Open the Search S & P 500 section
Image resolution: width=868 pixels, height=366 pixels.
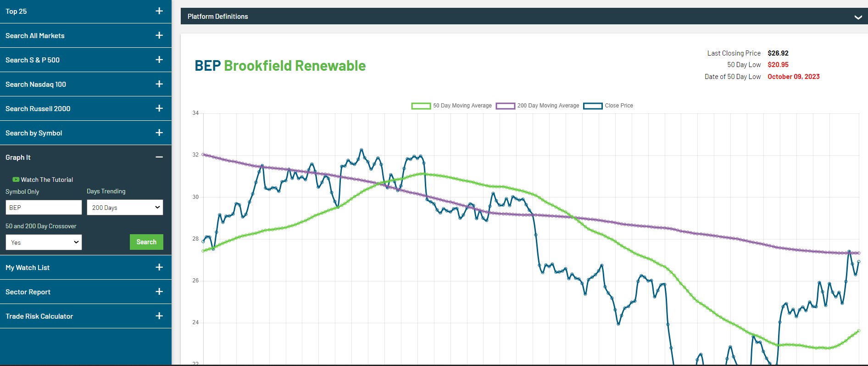point(86,60)
